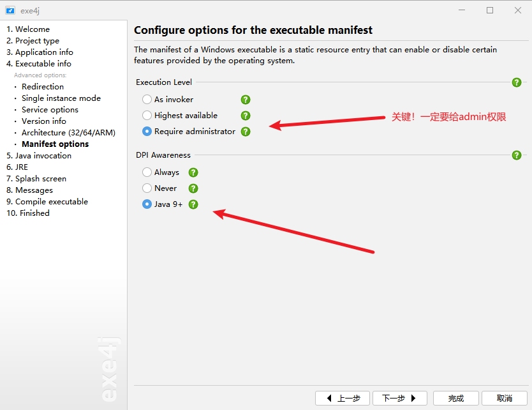The height and width of the screenshot is (410, 532).
Task: Choose Never for DPI Awareness
Action: pyautogui.click(x=147, y=188)
